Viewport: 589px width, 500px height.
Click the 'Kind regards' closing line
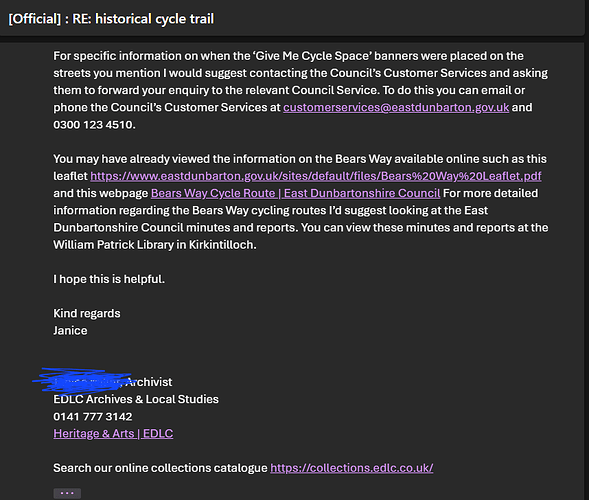click(x=87, y=313)
